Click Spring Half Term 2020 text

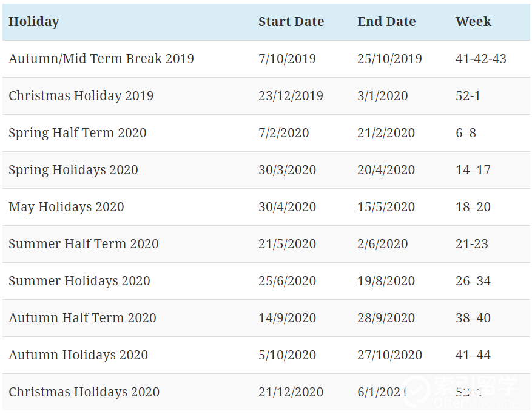click(78, 133)
